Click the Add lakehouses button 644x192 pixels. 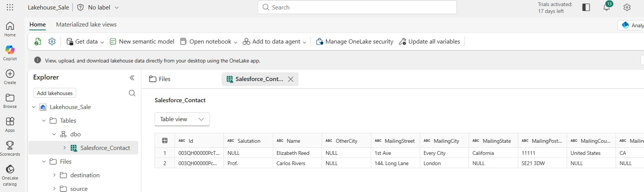pyautogui.click(x=55, y=93)
